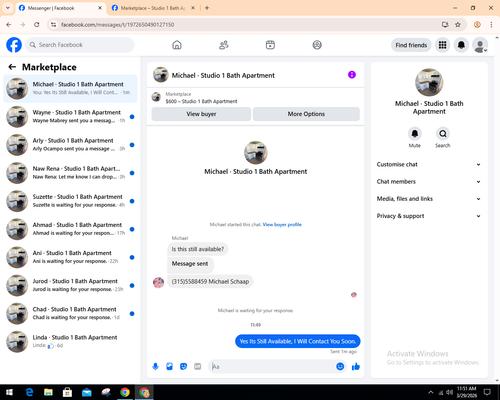
Task: Open Chrome's three-dot menu
Action: point(491,25)
